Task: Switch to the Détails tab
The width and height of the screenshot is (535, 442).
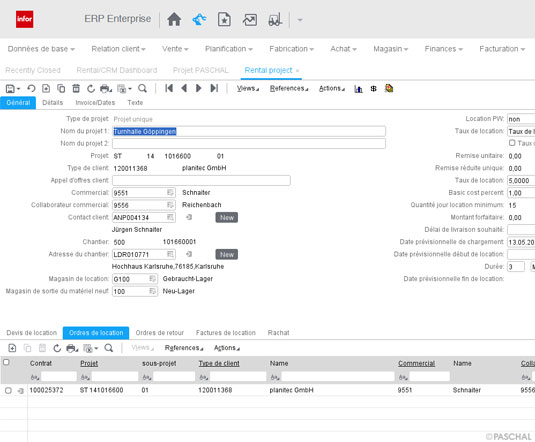Action: point(53,103)
